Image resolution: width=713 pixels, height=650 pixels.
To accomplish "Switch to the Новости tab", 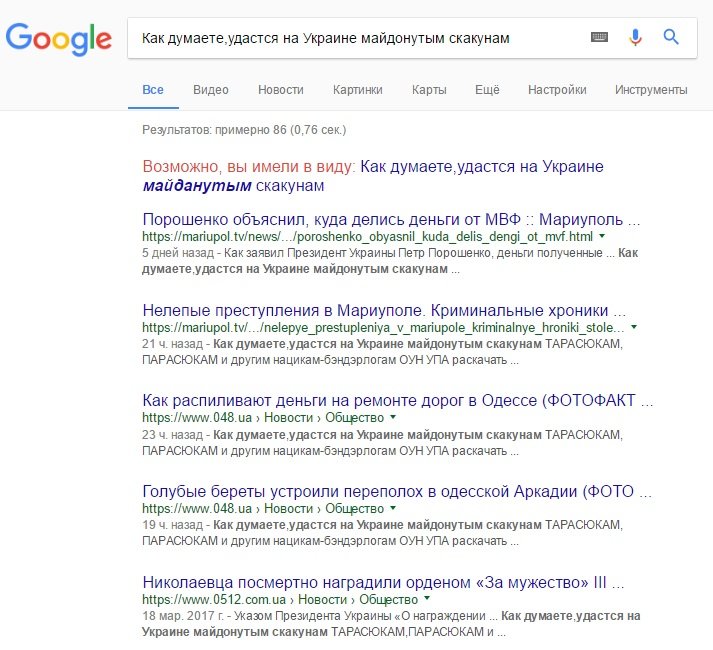I will (x=281, y=90).
